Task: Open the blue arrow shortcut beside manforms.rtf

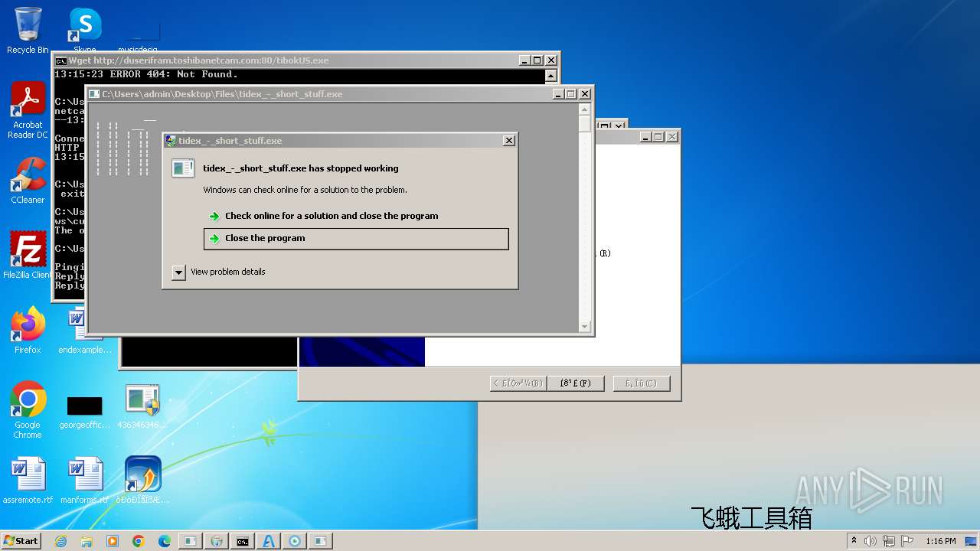Action: [x=142, y=481]
